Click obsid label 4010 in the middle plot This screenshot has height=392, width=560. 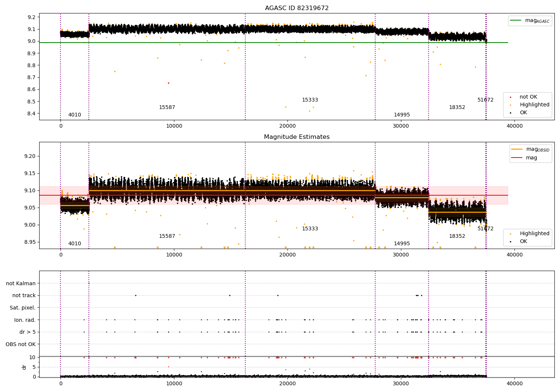tap(75, 244)
